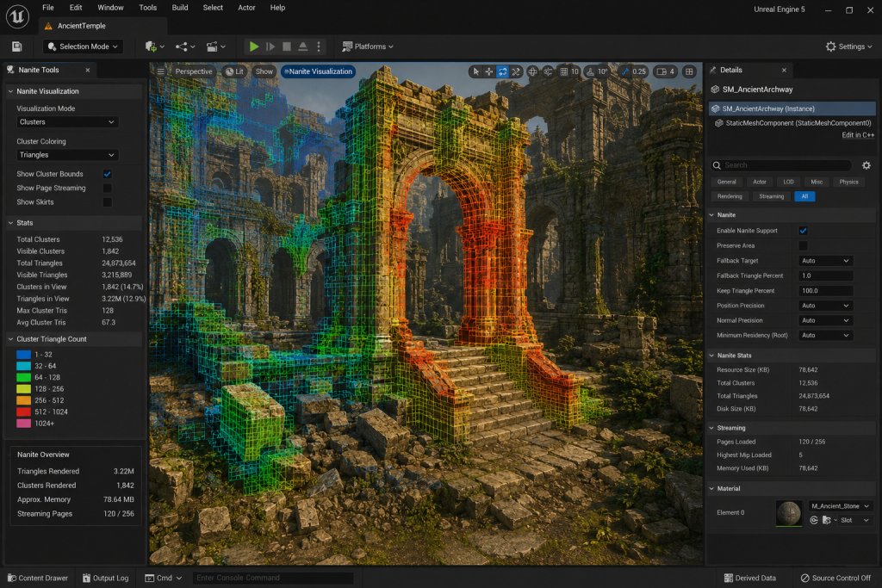Click the pink 1024+ color swatch
Screen dimensions: 882x588
23,424
